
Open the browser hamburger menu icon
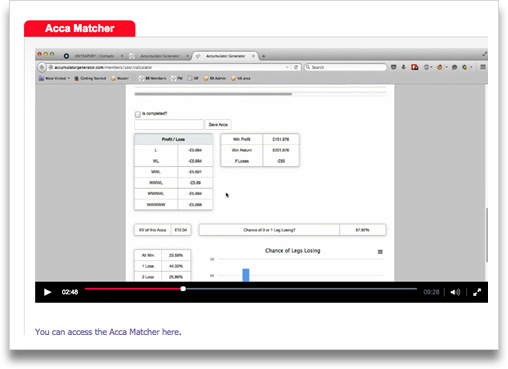coord(483,67)
